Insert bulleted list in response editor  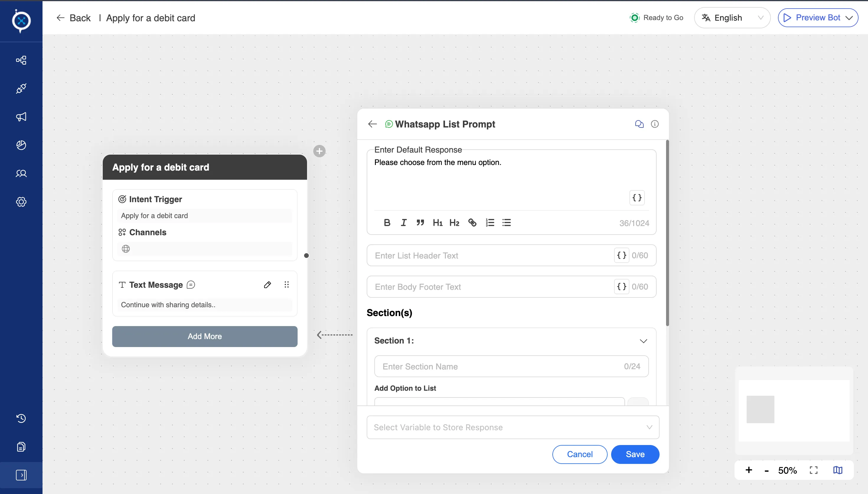(507, 223)
